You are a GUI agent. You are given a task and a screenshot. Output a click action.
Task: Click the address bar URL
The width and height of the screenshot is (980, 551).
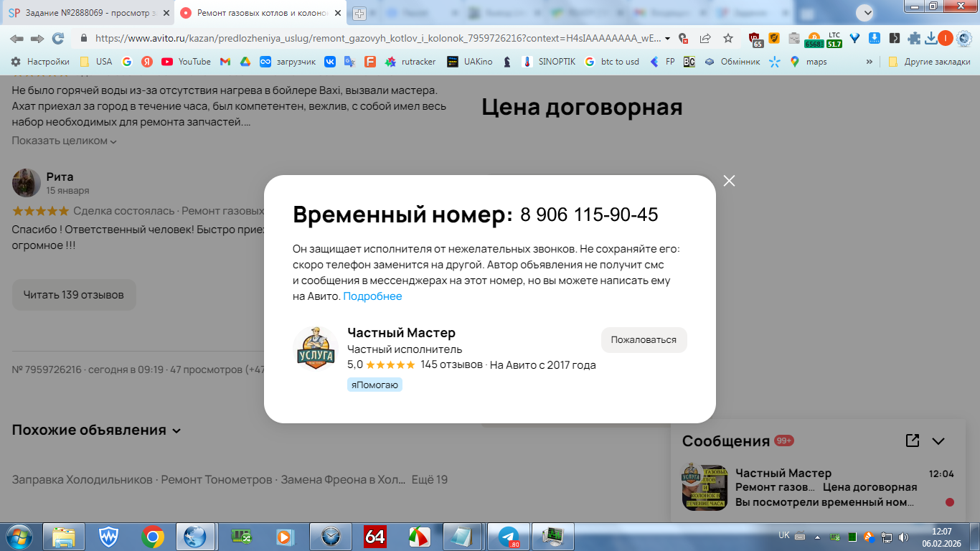pyautogui.click(x=378, y=39)
